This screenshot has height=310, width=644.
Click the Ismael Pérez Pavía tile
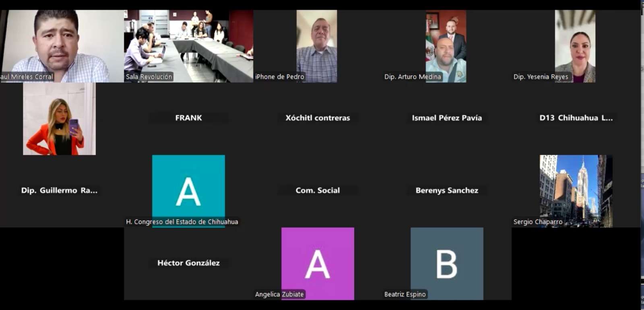tap(447, 118)
